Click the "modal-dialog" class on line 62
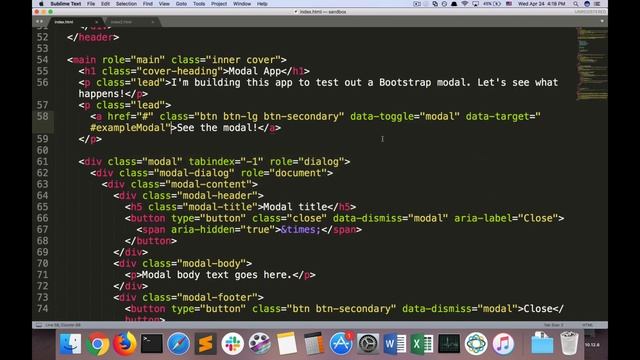This screenshot has width=640, height=360. tap(194, 173)
